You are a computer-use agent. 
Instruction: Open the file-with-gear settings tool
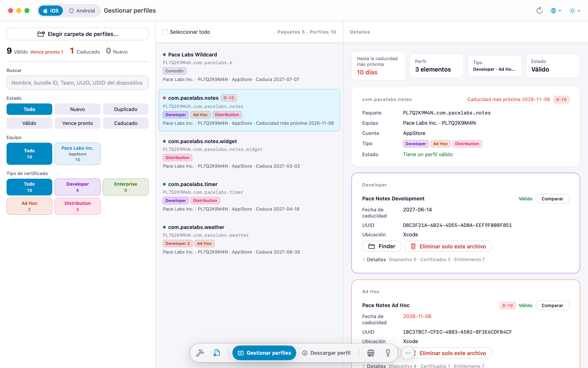(x=216, y=353)
